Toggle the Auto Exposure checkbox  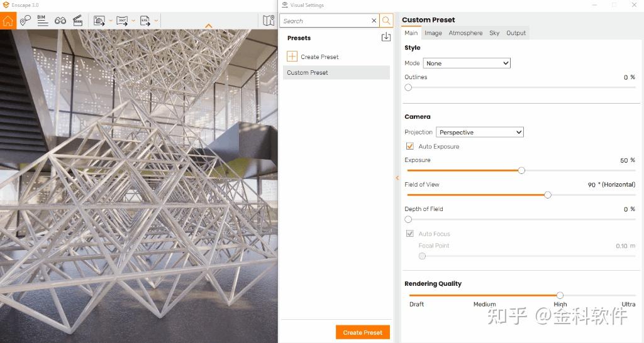pos(410,146)
